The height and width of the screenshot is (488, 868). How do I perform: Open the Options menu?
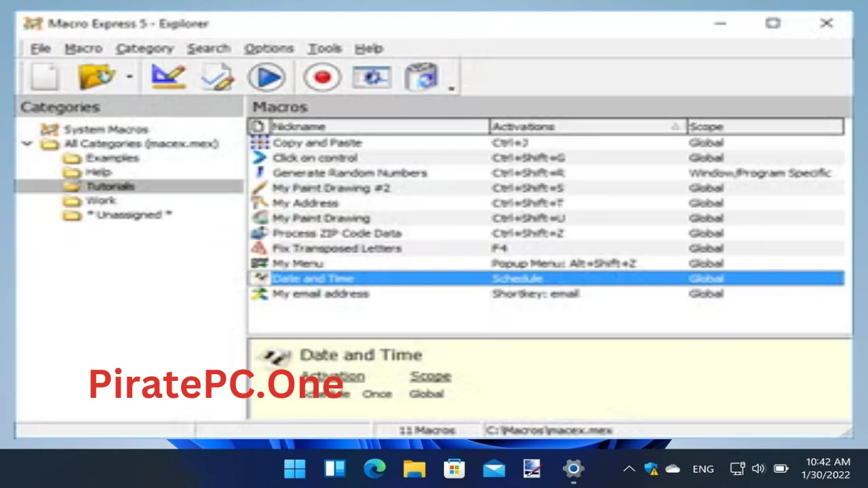coord(269,48)
